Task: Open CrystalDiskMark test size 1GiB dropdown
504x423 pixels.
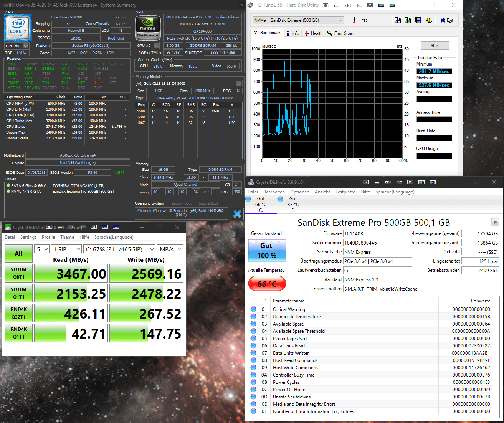Action: [x=67, y=249]
